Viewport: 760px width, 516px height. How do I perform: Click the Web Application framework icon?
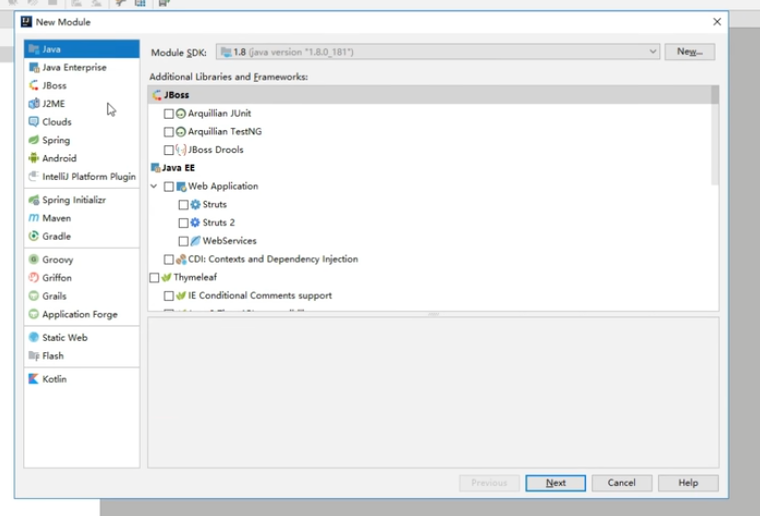click(x=181, y=187)
